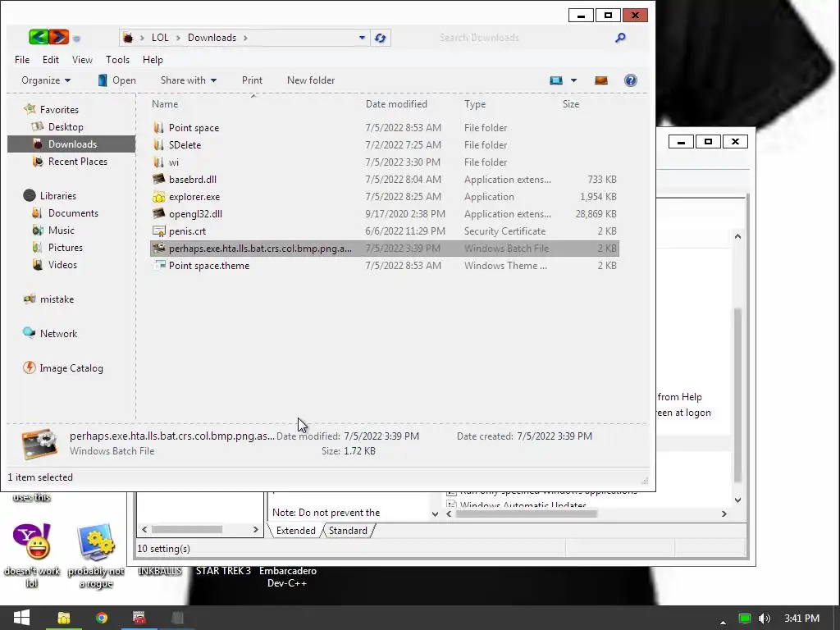Open the Yahoo Messenger desktop icon

(32, 541)
